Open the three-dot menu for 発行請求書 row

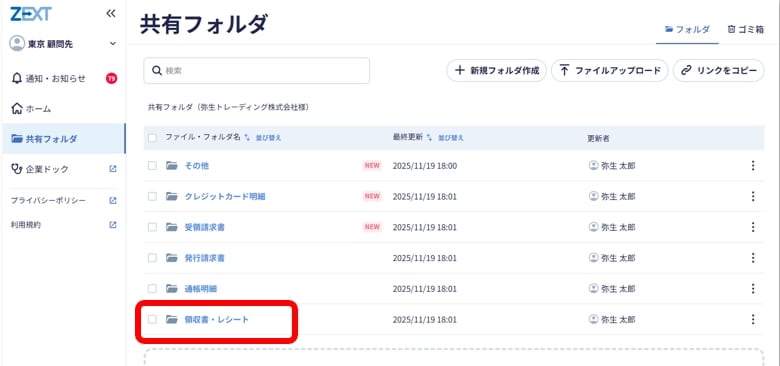[753, 258]
